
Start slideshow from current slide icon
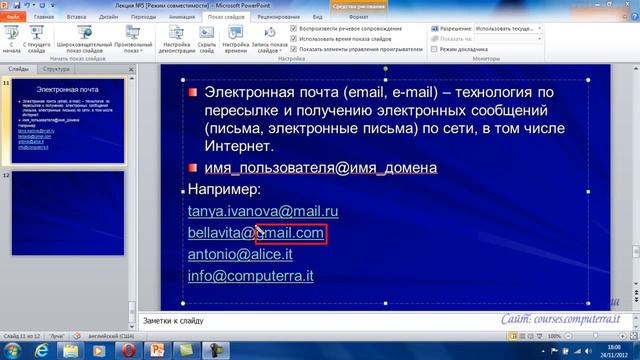click(x=36, y=33)
